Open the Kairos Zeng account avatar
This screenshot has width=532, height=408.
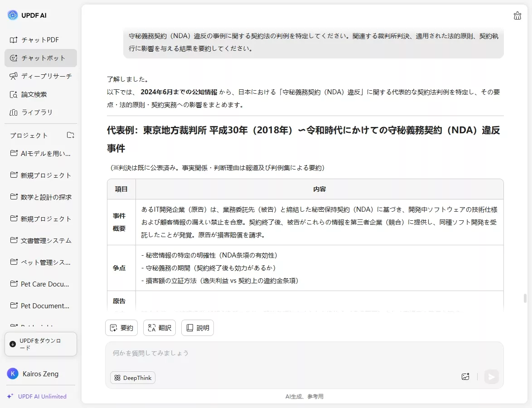click(12, 374)
